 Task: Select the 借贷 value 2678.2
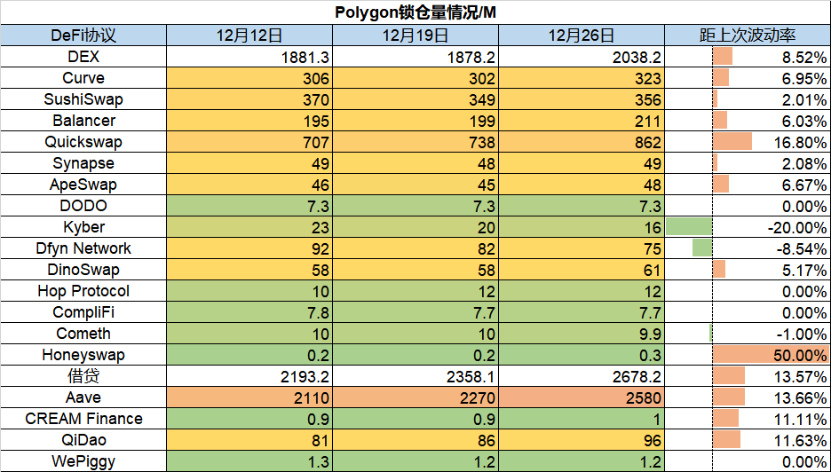pyautogui.click(x=581, y=376)
